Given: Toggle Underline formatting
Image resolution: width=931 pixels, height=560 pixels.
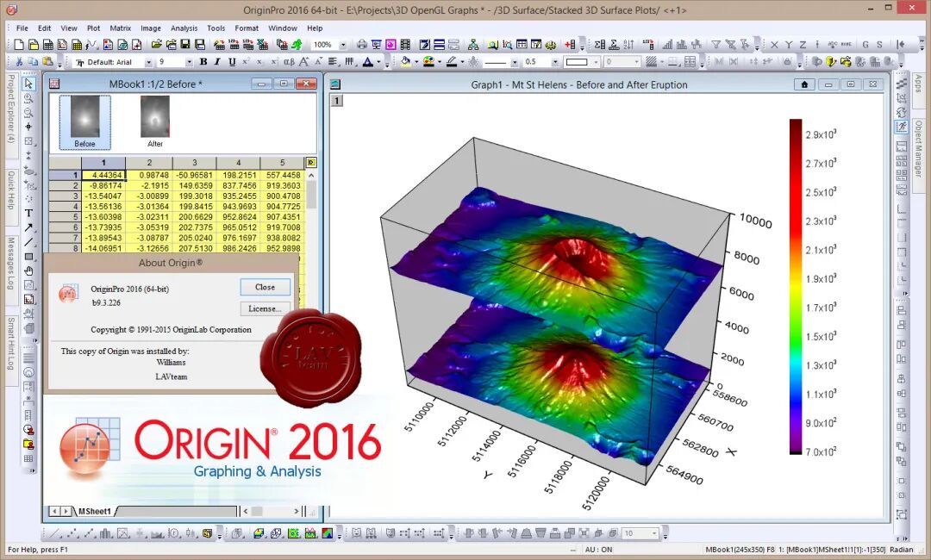Looking at the screenshot, I should point(232,62).
